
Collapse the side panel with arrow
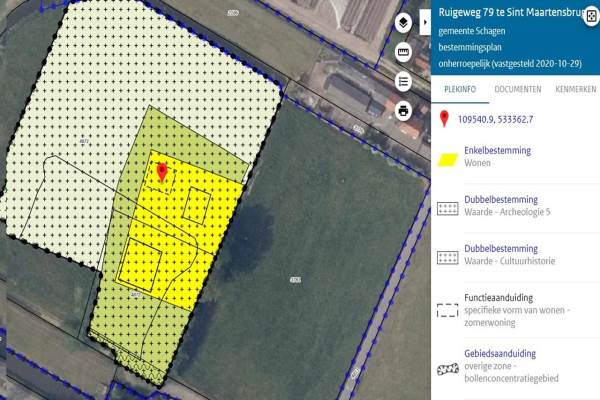(425, 22)
